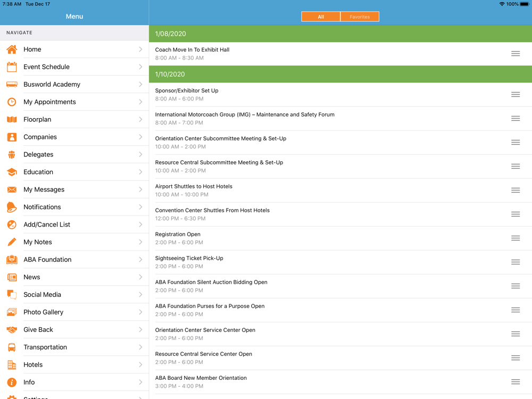Viewport: 532px width, 399px height.
Task: Switch to the All segment
Action: pyautogui.click(x=321, y=16)
